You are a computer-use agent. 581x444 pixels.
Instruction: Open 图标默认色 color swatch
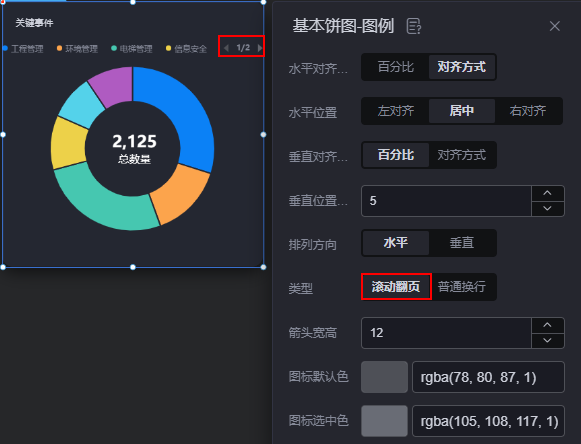(384, 377)
